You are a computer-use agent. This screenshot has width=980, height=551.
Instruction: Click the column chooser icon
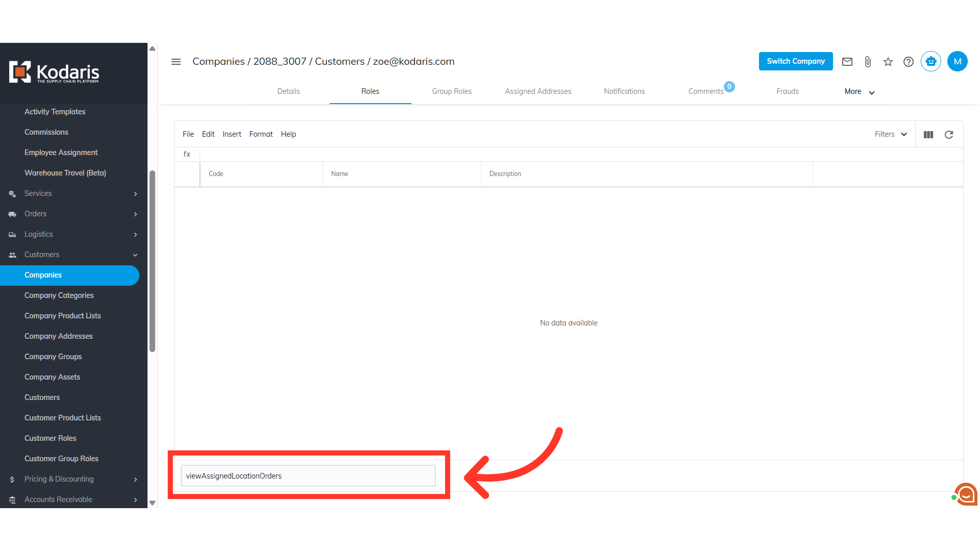928,135
